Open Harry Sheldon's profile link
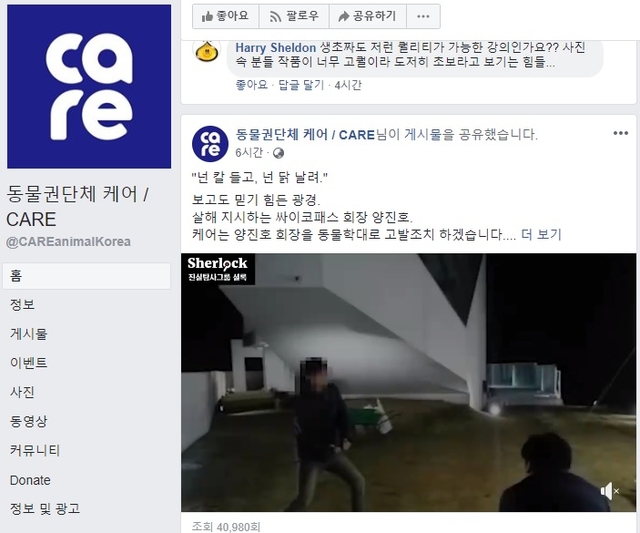Image resolution: width=640 pixels, height=533 pixels. tap(276, 48)
